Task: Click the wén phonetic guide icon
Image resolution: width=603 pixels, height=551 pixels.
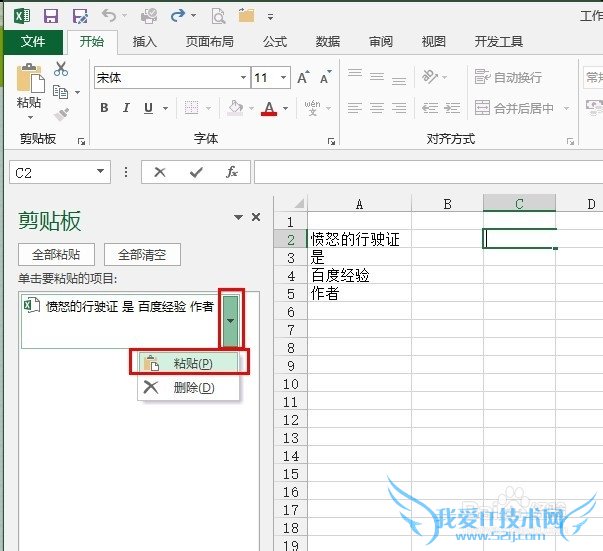Action: tap(313, 108)
